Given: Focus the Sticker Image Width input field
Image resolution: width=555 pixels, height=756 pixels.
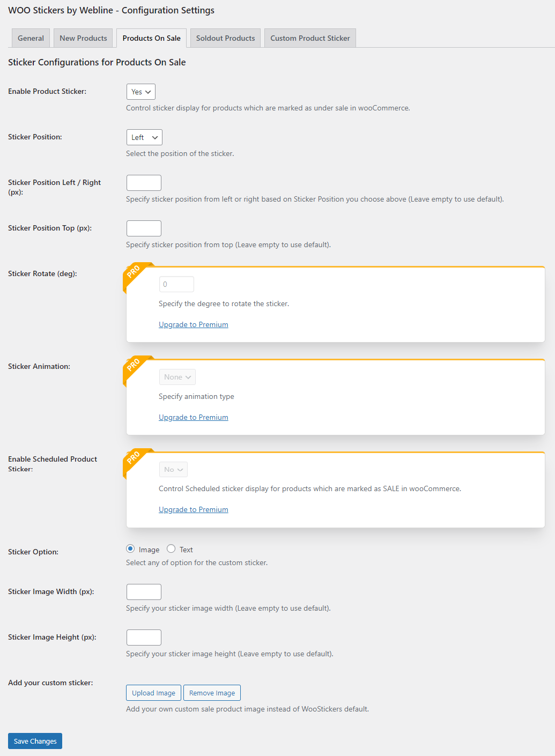Looking at the screenshot, I should click(x=144, y=592).
